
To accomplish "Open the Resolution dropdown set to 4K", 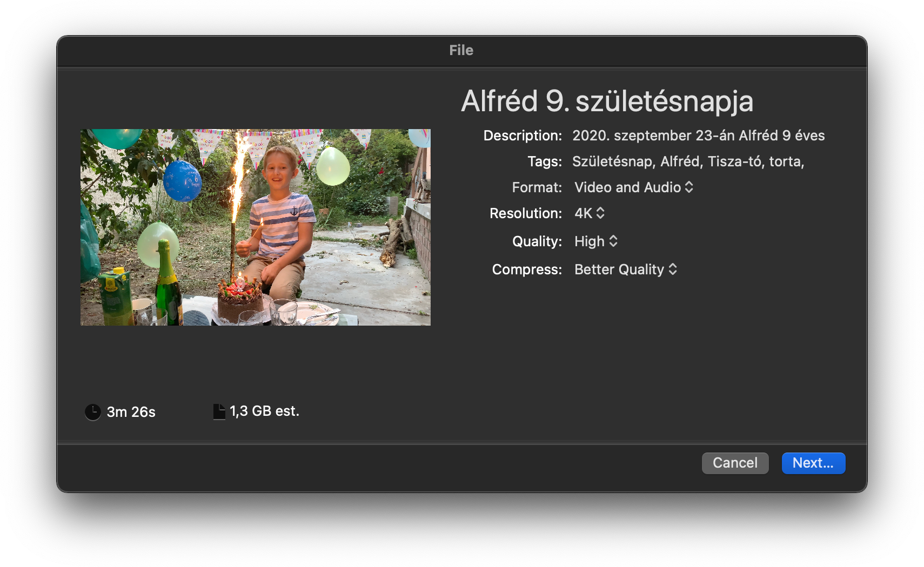I will [x=590, y=213].
